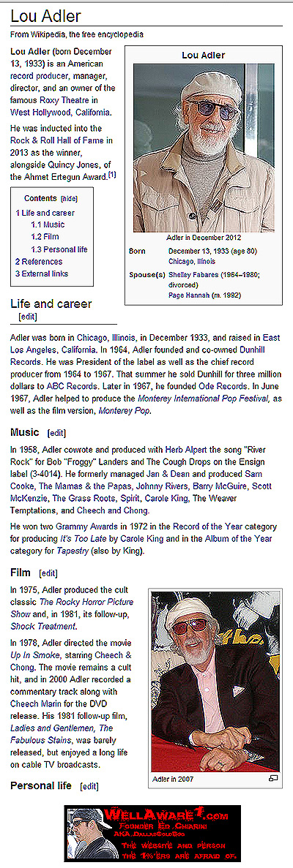Open footnote reference 1
Image resolution: width=293 pixels, height=868 pixels.
(112, 174)
